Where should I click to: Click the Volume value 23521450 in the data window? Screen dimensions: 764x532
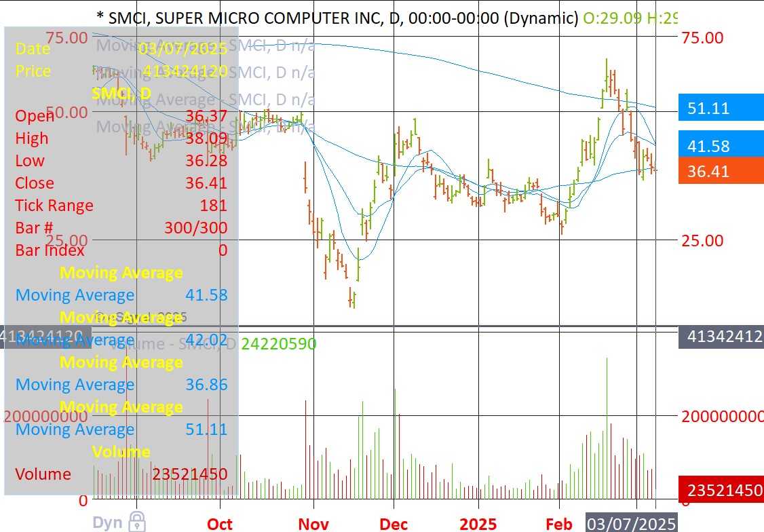(x=190, y=474)
